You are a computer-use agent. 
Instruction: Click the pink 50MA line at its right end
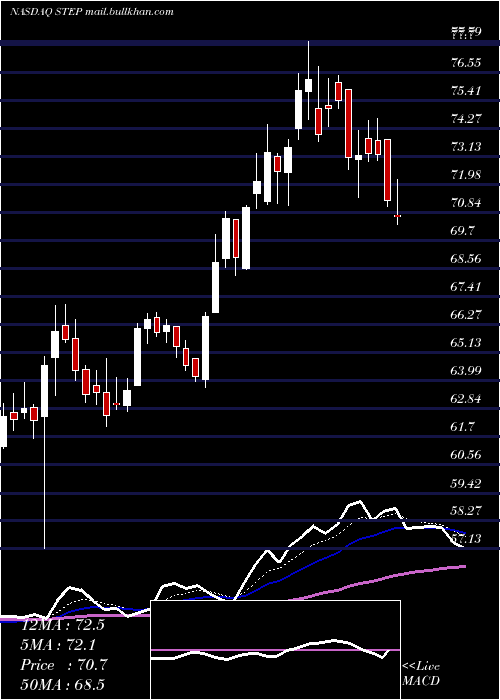click(x=462, y=567)
